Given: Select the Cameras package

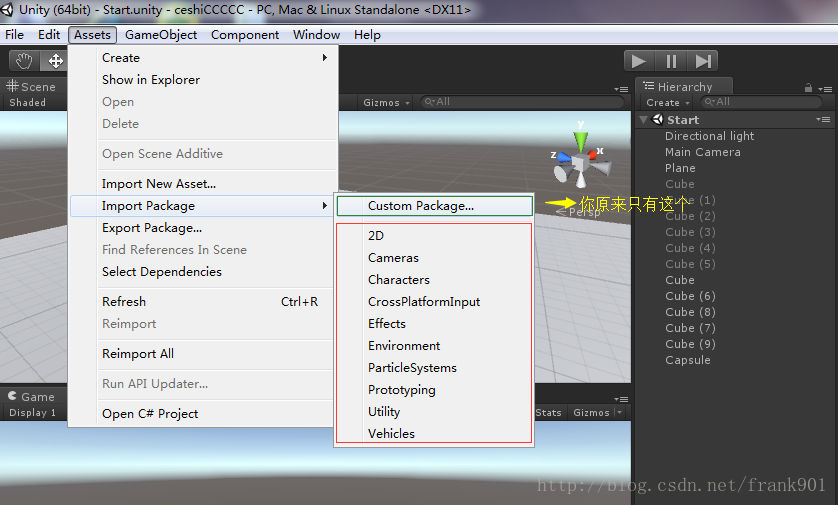Looking at the screenshot, I should pyautogui.click(x=434, y=258).
